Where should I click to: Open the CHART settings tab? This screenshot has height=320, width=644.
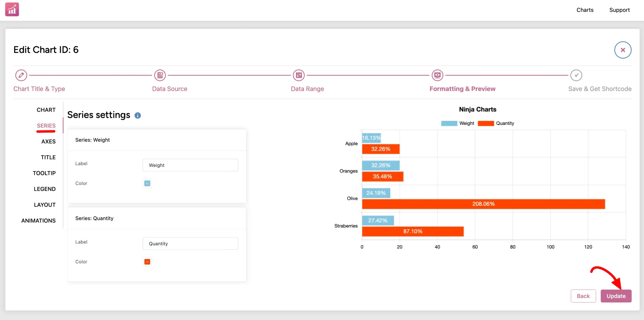[46, 110]
